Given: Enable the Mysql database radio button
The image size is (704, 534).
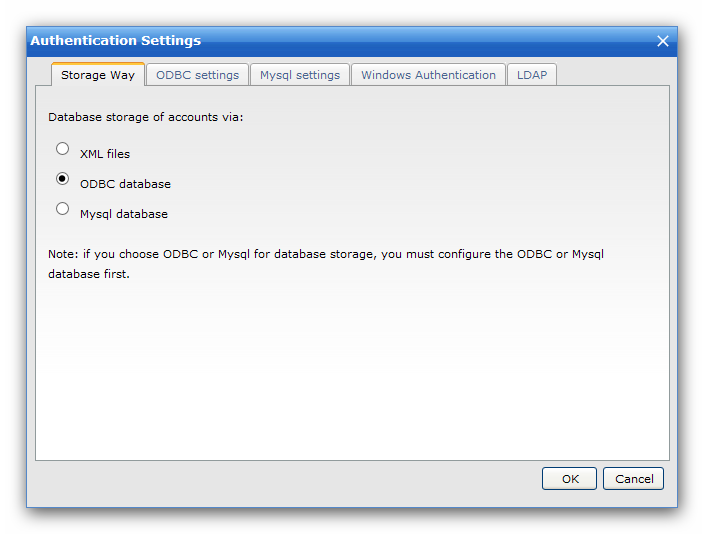Looking at the screenshot, I should point(62,208).
